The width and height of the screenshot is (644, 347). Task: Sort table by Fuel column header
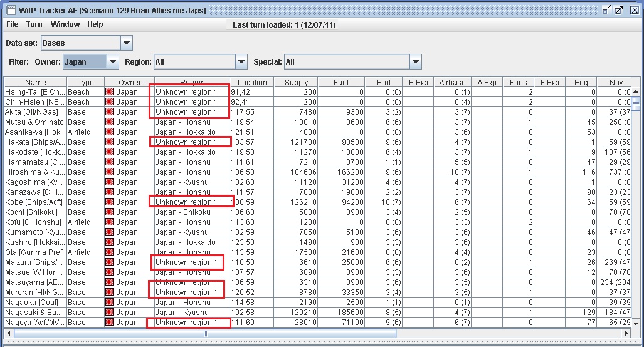point(341,82)
